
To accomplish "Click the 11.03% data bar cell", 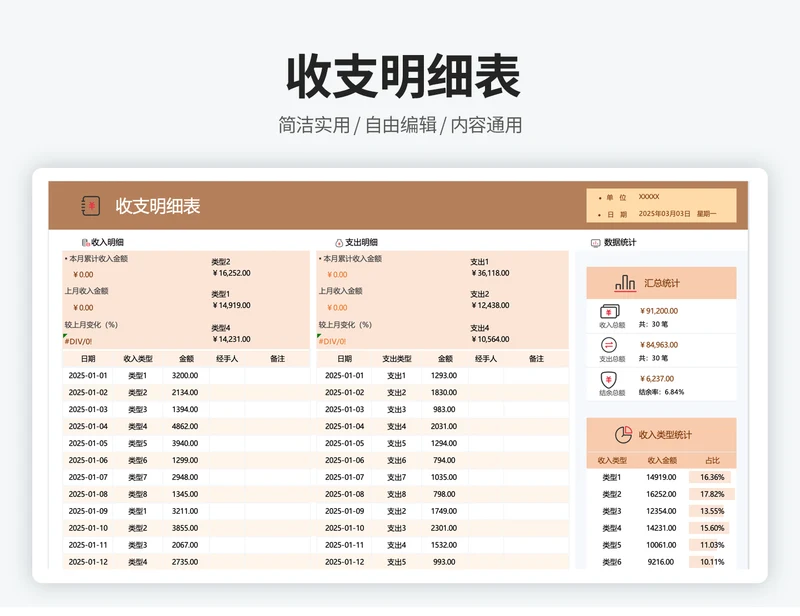I will (712, 545).
